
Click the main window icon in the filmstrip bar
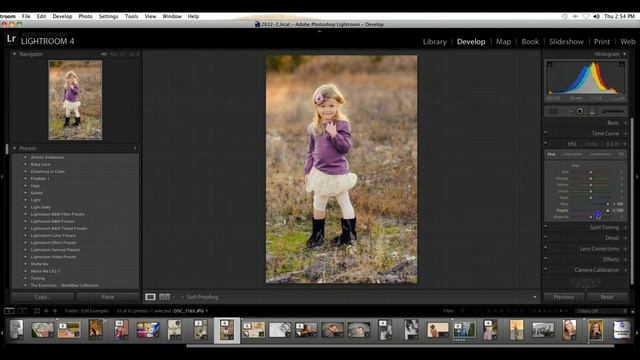(9, 311)
